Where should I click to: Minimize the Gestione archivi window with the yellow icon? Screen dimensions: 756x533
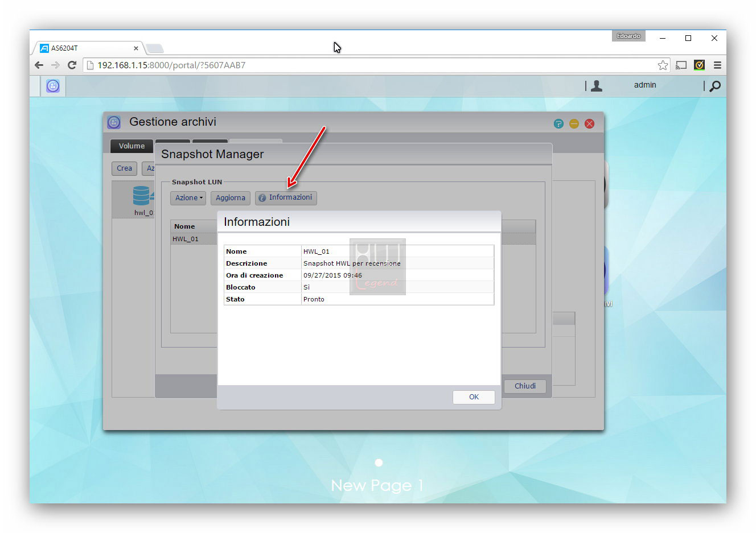tap(574, 123)
